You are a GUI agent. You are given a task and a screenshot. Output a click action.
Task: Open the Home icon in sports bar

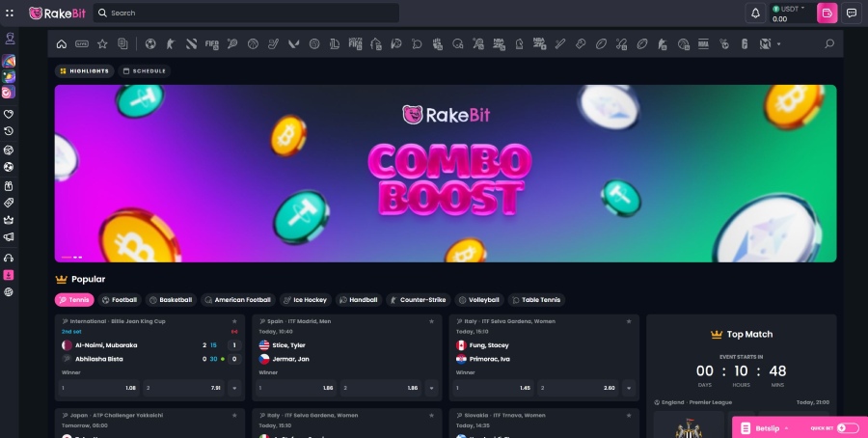pyautogui.click(x=62, y=43)
